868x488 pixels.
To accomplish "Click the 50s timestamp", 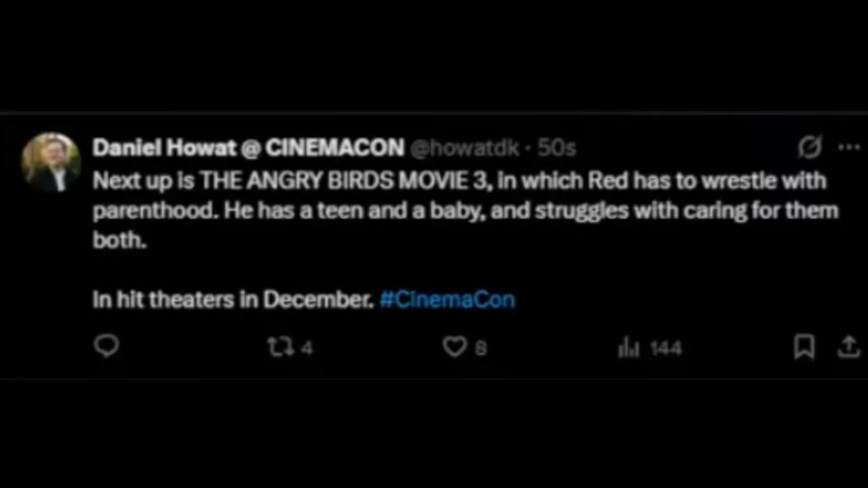I will click(x=556, y=149).
